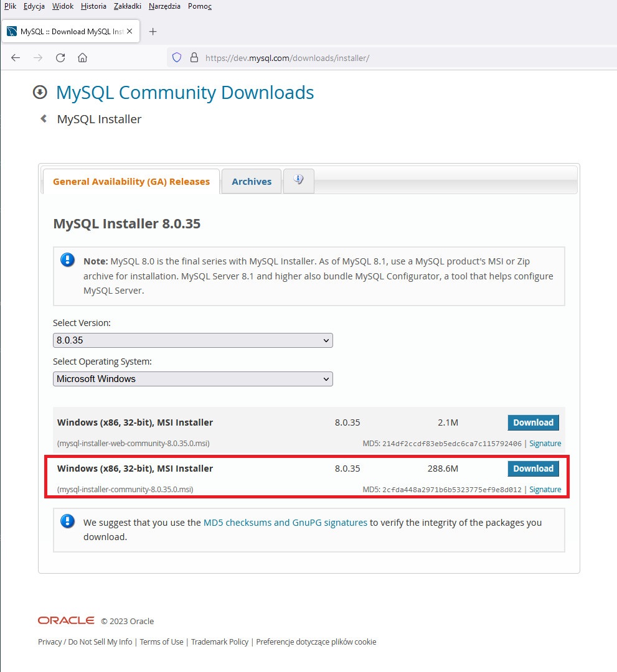Click the mysql-installer-community-8.0.35.0.msi filename
617x672 pixels.
tap(125, 490)
